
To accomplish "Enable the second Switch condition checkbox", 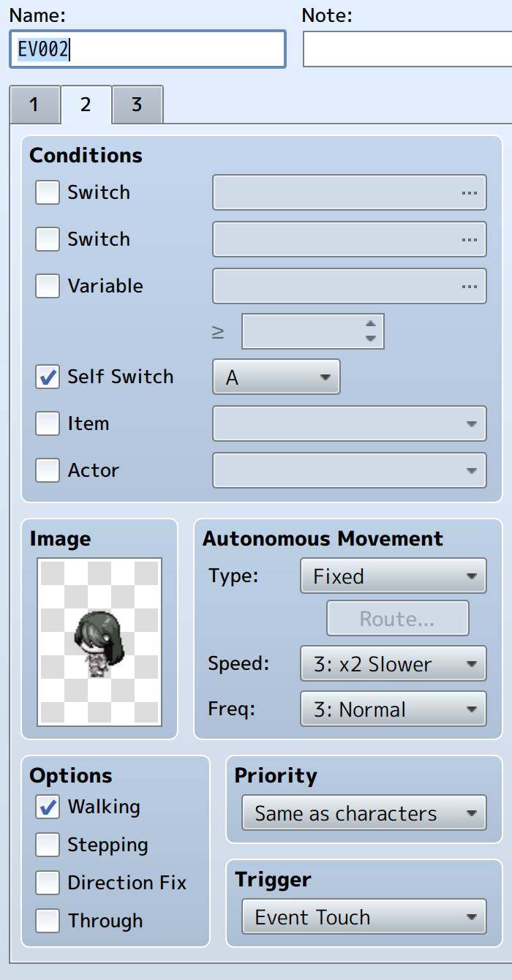I will pos(48,239).
